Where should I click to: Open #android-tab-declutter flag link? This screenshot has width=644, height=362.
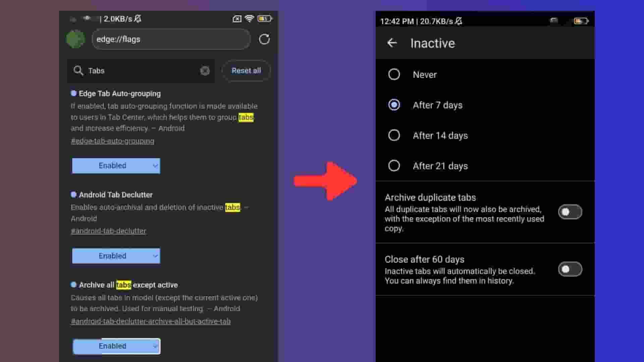[x=108, y=231]
